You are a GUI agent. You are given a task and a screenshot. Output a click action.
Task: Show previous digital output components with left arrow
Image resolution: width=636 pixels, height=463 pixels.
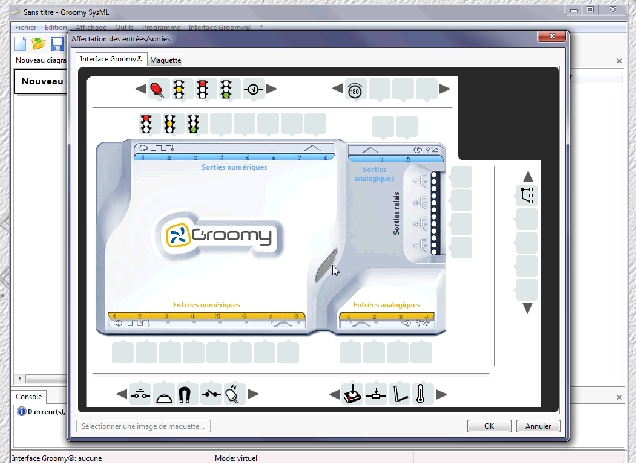141,89
